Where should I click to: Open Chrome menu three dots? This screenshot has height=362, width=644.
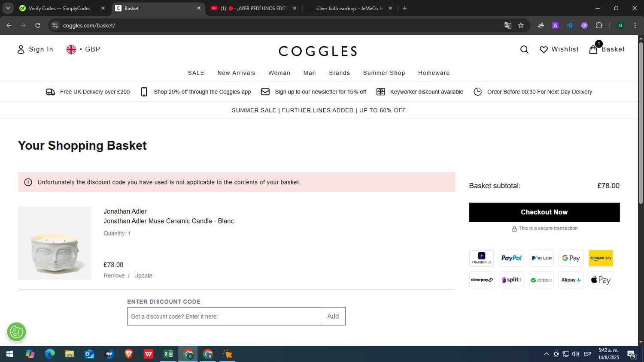(x=635, y=26)
